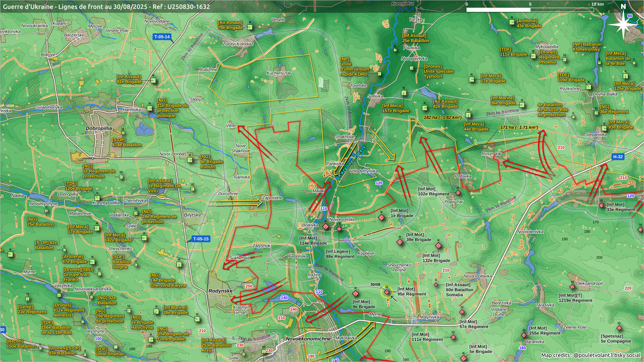Click the Dobropillia city label
Viewport: 644px width, 362px height.
tap(99, 128)
